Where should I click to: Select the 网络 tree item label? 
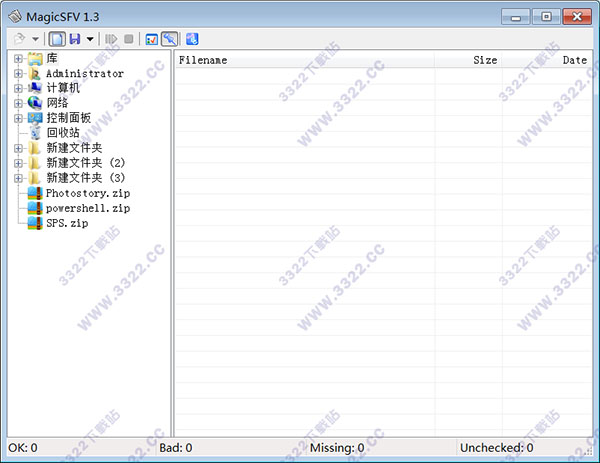57,103
